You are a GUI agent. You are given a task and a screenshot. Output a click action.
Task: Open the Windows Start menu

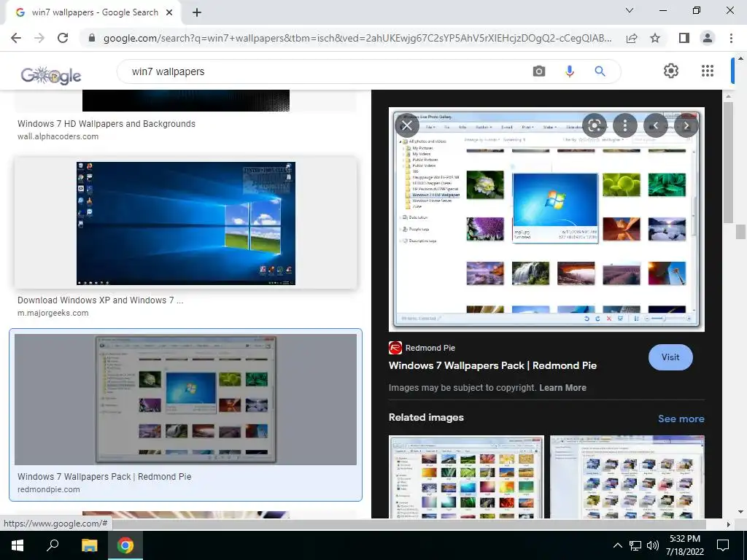click(x=18, y=545)
